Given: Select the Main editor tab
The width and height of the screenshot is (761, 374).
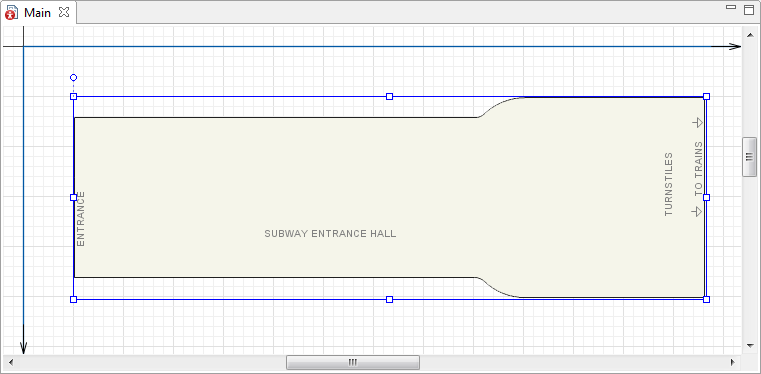Looking at the screenshot, I should (38, 13).
